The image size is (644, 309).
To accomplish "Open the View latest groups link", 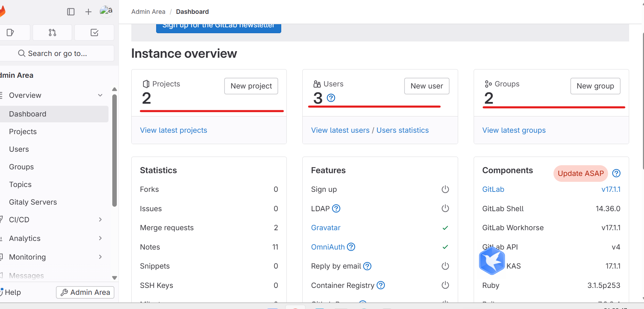I will (x=514, y=130).
